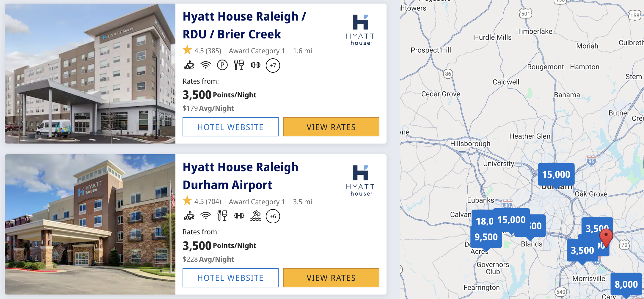The image size is (644, 299).
Task: Click the (704) review count link
Action: [x=213, y=201]
